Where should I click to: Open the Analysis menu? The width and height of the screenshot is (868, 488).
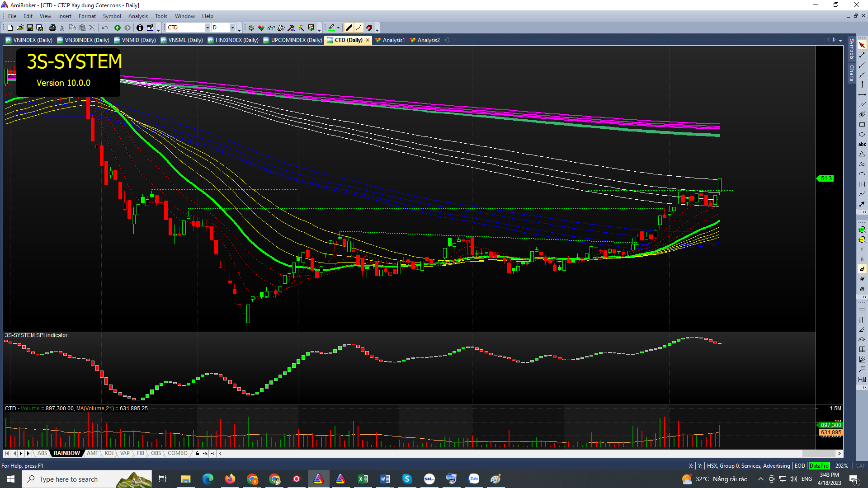click(x=138, y=16)
